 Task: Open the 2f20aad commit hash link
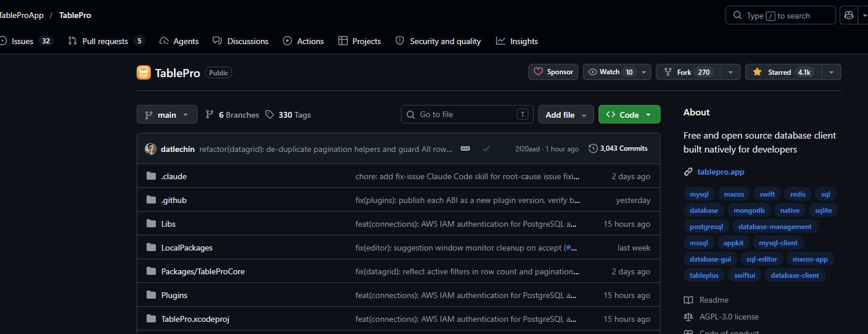(527, 149)
